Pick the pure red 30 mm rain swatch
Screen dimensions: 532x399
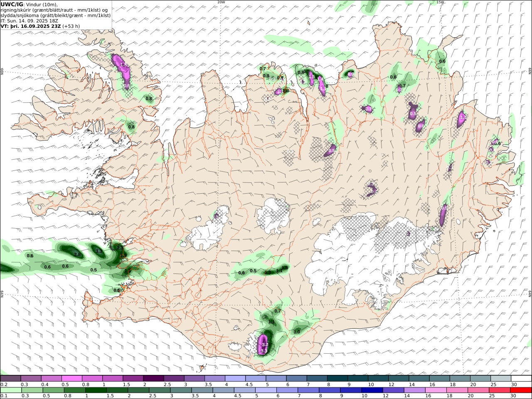521,390
